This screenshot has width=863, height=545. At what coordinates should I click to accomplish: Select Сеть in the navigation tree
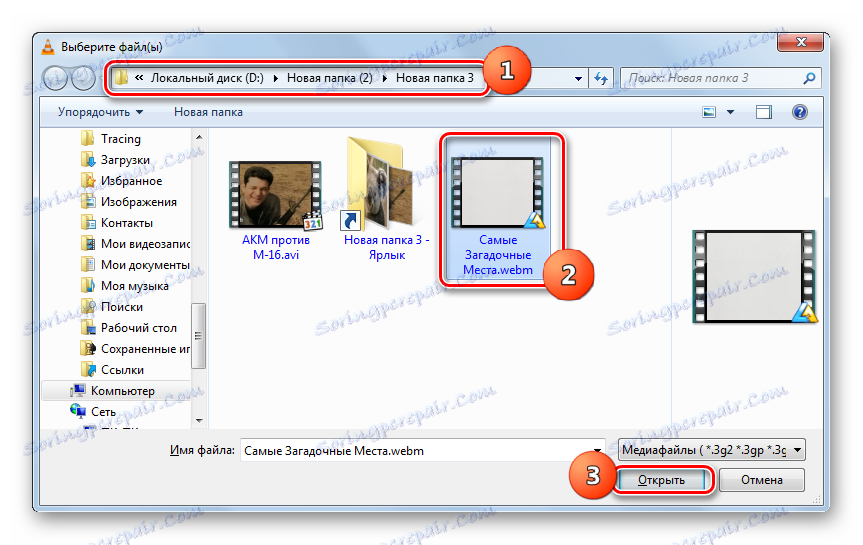pyautogui.click(x=103, y=411)
